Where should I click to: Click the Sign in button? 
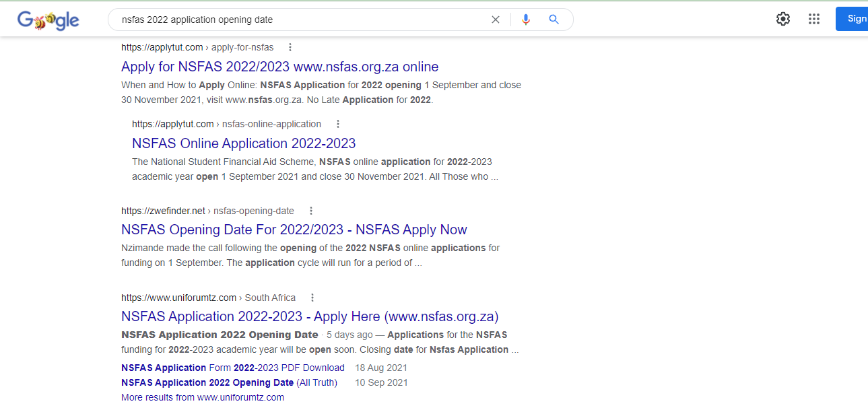pos(852,19)
